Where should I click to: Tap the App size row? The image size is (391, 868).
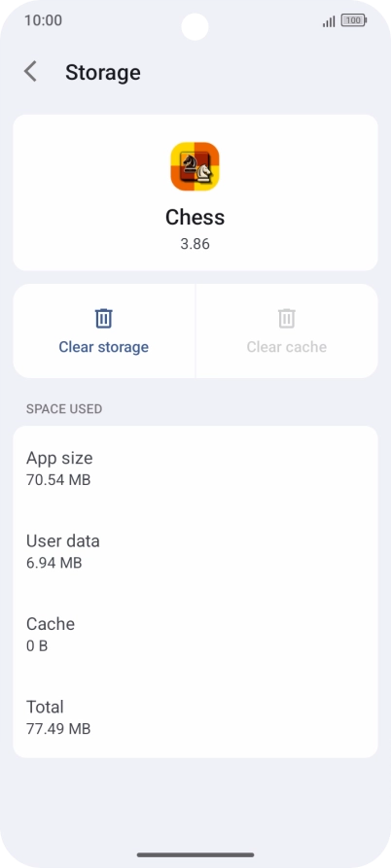195,468
